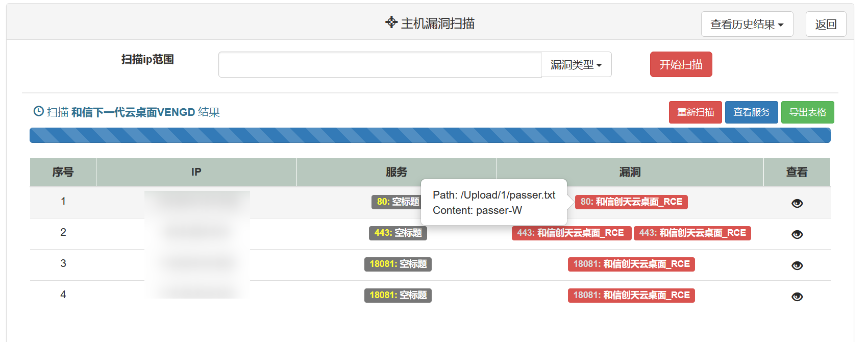Image resolution: width=868 pixels, height=342 pixels.
Task: Click the 返回 button
Action: click(x=826, y=24)
